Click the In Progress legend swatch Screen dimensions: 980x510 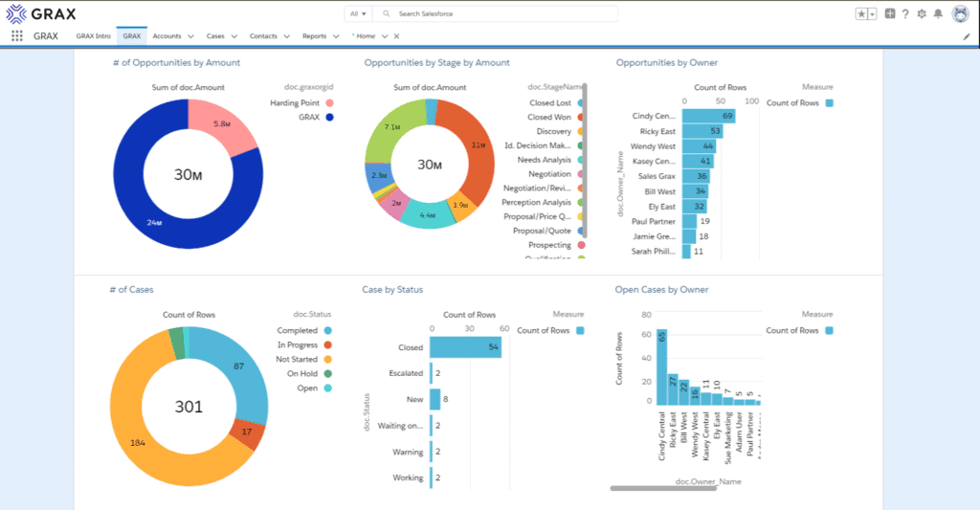pos(328,345)
